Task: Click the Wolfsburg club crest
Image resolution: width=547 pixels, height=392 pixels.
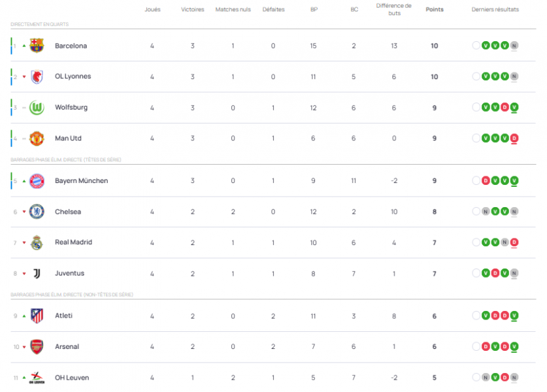Action: [38, 107]
